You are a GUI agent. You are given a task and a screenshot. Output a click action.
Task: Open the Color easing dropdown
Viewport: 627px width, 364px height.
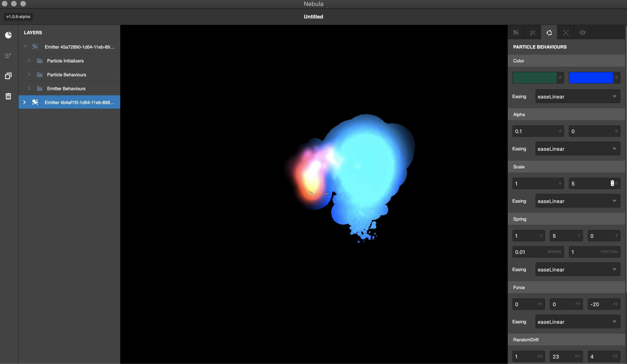(578, 96)
